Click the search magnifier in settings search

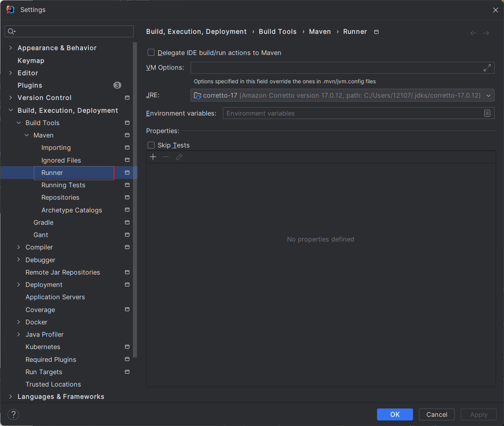pyautogui.click(x=12, y=31)
